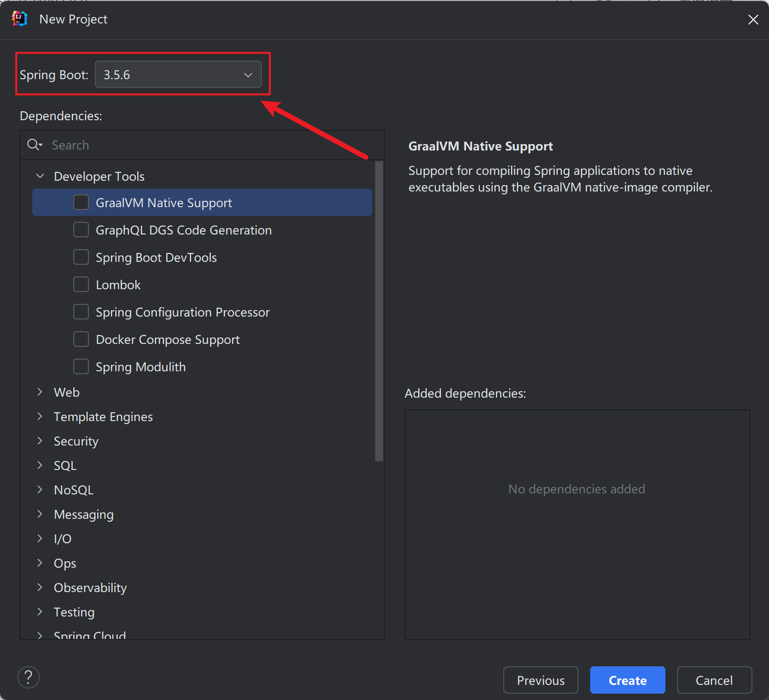Collapse the Developer Tools group
Image resolution: width=769 pixels, height=700 pixels.
pos(40,176)
